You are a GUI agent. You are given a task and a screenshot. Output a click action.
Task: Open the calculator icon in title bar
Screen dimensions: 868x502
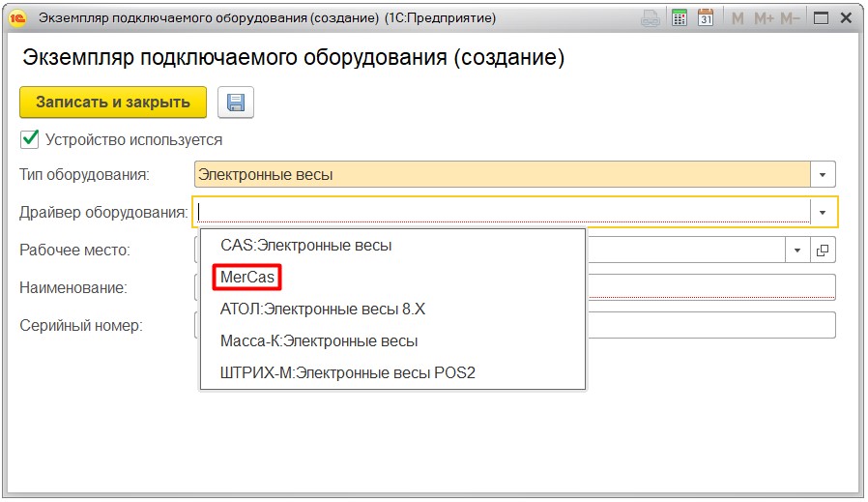[680, 17]
